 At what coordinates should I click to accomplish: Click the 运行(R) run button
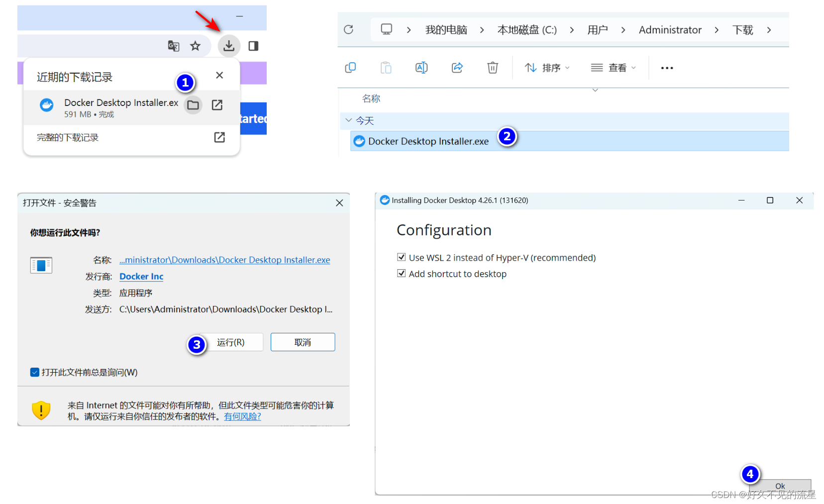(230, 342)
